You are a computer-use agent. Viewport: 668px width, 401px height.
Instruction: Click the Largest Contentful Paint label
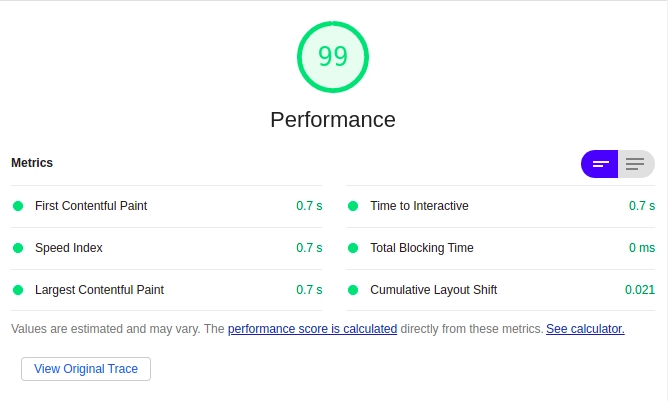click(x=99, y=290)
